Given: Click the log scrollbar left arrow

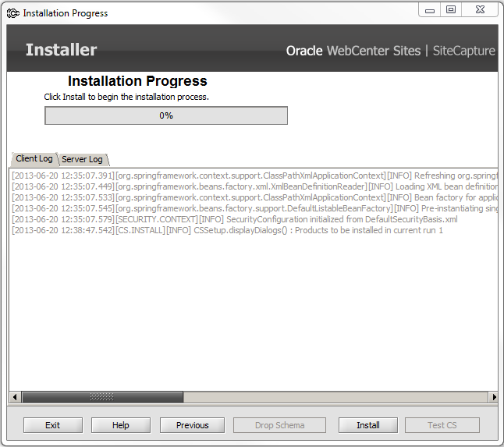Looking at the screenshot, I should coord(15,397).
